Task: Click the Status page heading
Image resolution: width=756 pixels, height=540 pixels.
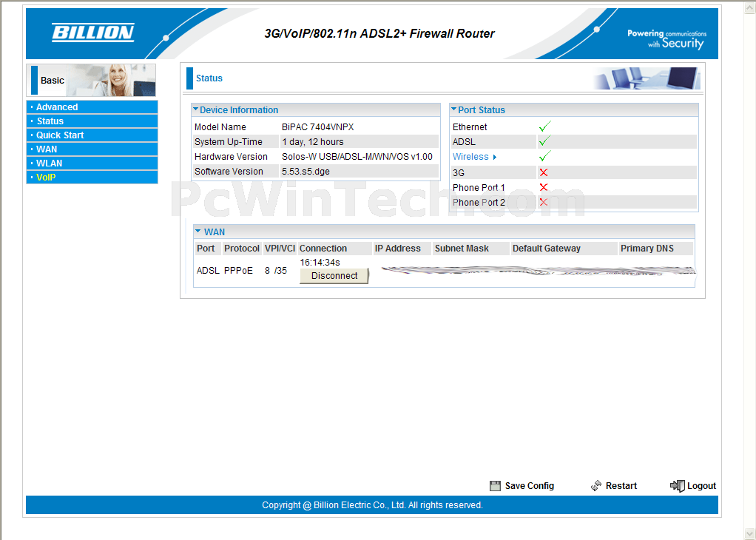Action: click(209, 78)
